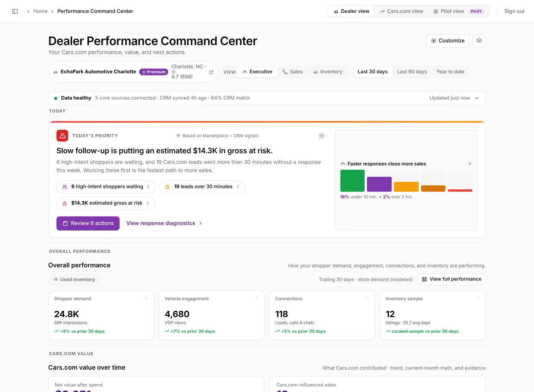The image size is (534, 392).
Task: Open the Connections card chevron
Action: coord(367,298)
